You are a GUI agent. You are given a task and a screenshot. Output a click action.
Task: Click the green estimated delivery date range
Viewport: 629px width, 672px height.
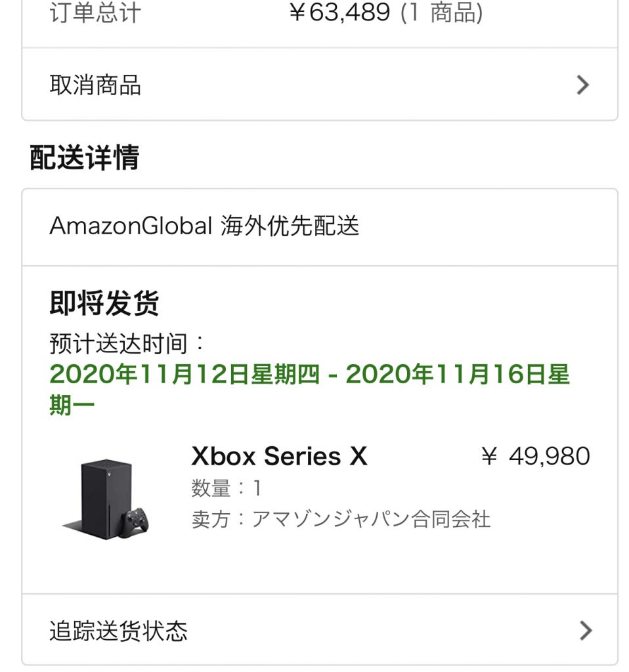pyautogui.click(x=309, y=389)
